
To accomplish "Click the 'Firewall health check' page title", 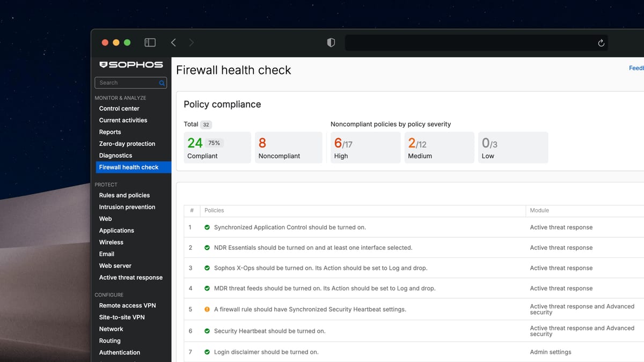I will pos(233,70).
